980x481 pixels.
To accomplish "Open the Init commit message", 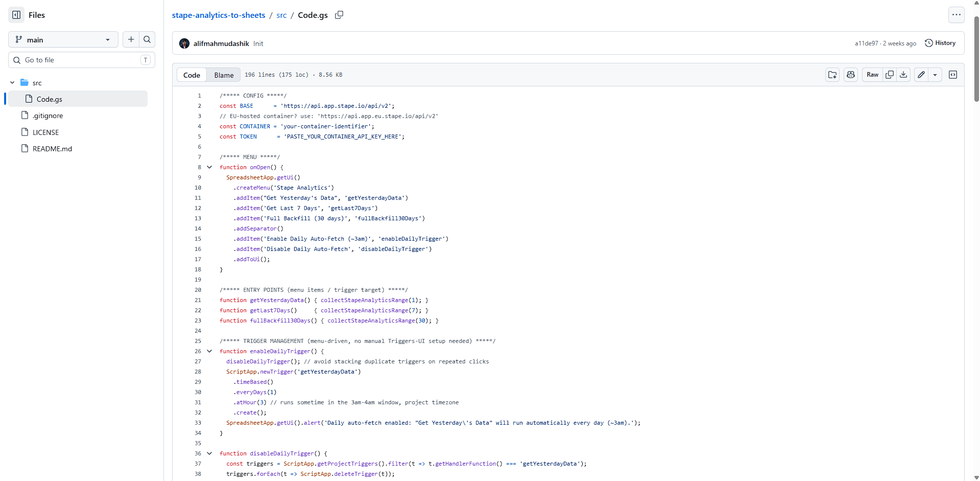I will (x=258, y=43).
